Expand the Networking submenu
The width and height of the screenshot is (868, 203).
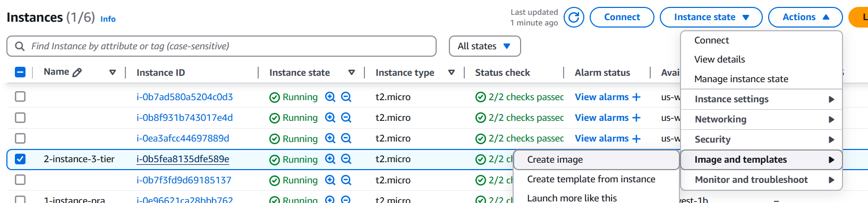[762, 119]
